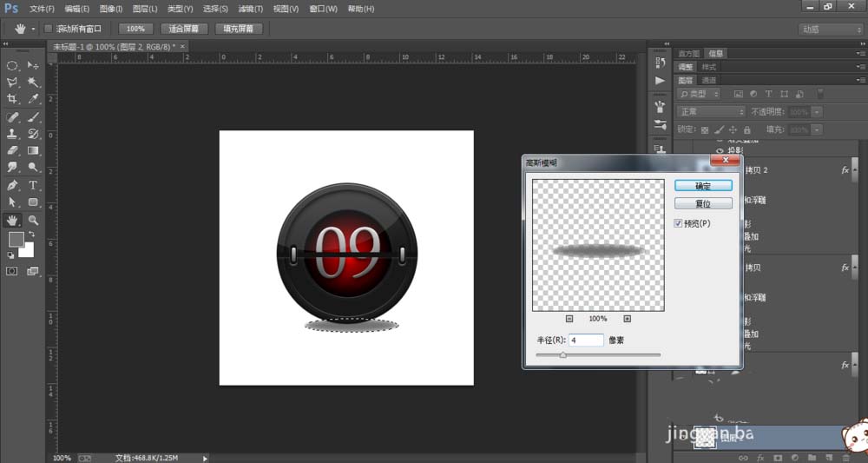Click the 复位 button
The width and height of the screenshot is (868, 463).
[x=703, y=204]
